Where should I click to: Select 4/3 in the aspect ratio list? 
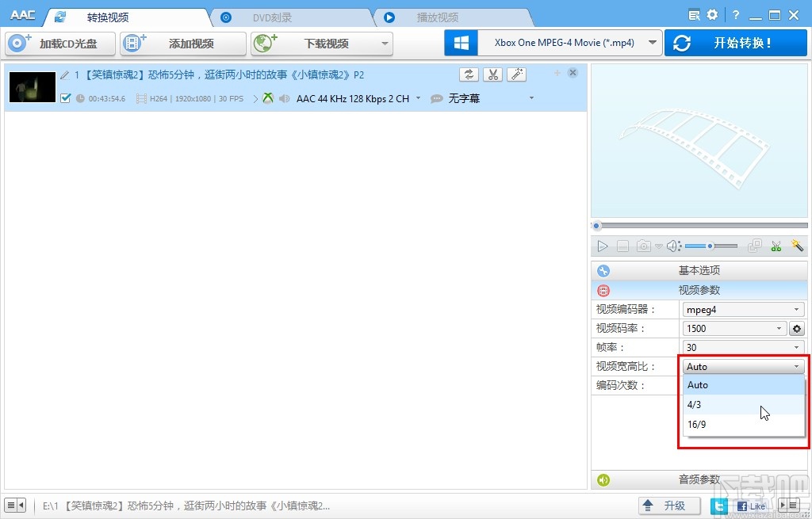click(744, 405)
